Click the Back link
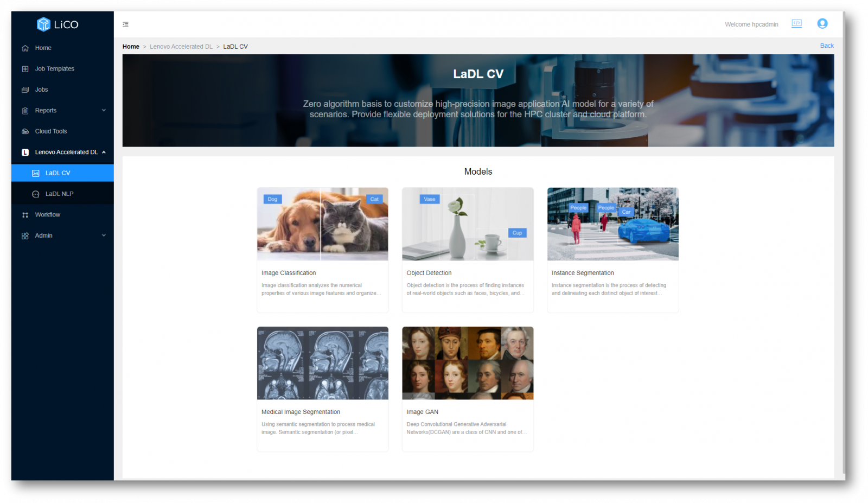Screen dimensions: 868x503 tap(827, 46)
